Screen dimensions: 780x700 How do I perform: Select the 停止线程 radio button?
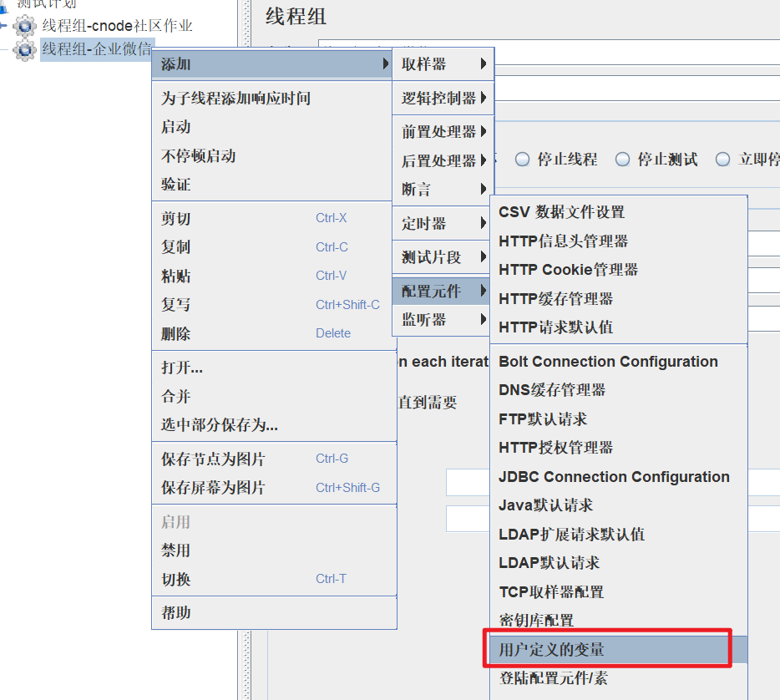point(522,160)
